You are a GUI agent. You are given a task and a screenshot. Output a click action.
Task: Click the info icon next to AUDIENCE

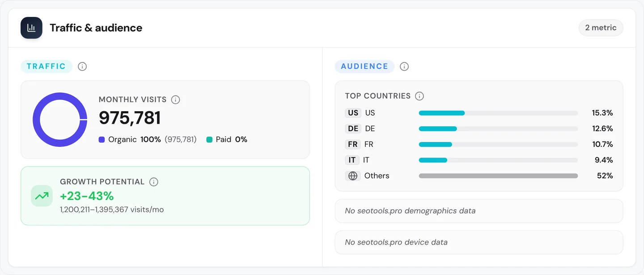[x=404, y=67]
